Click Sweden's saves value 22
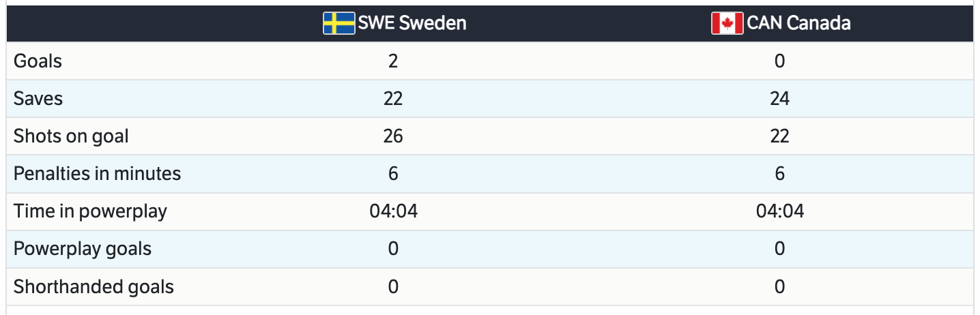980x315 pixels. tap(393, 99)
